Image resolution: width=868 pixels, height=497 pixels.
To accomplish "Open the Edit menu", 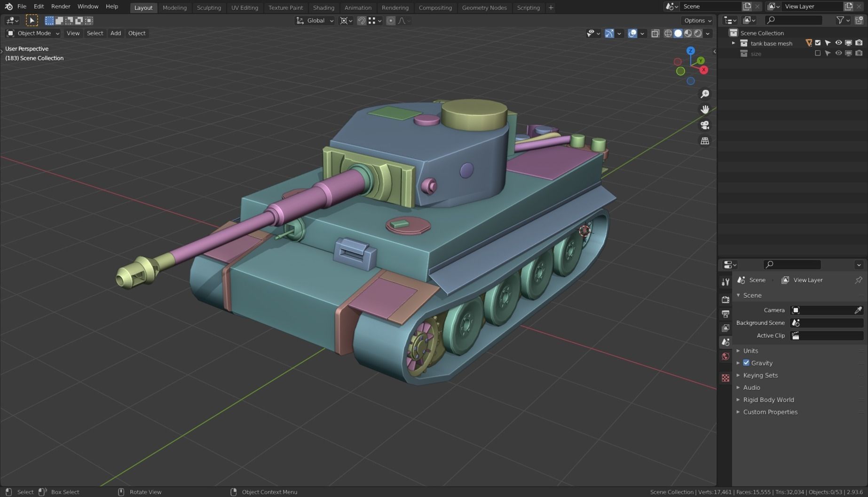I will tap(39, 7).
